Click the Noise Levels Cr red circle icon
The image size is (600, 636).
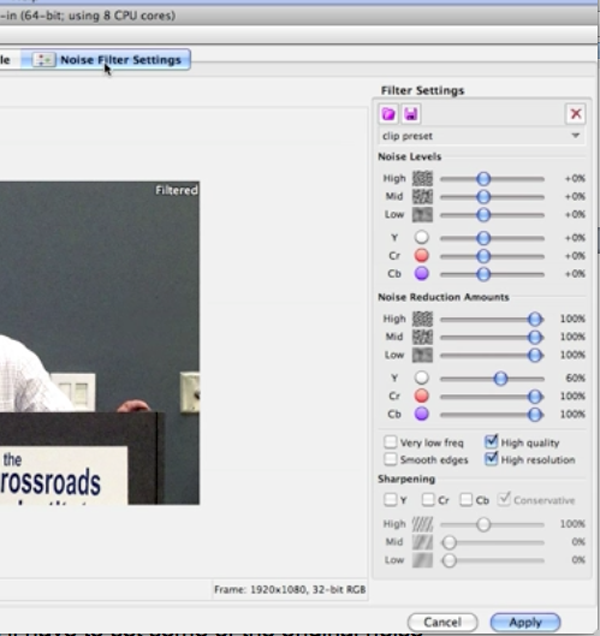tap(422, 256)
